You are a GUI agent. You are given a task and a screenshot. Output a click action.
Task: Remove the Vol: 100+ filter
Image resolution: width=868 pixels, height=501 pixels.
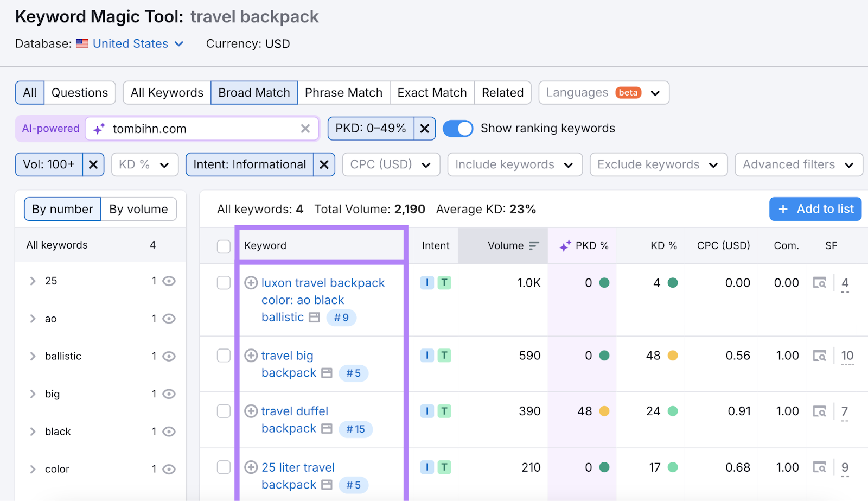[x=93, y=164]
